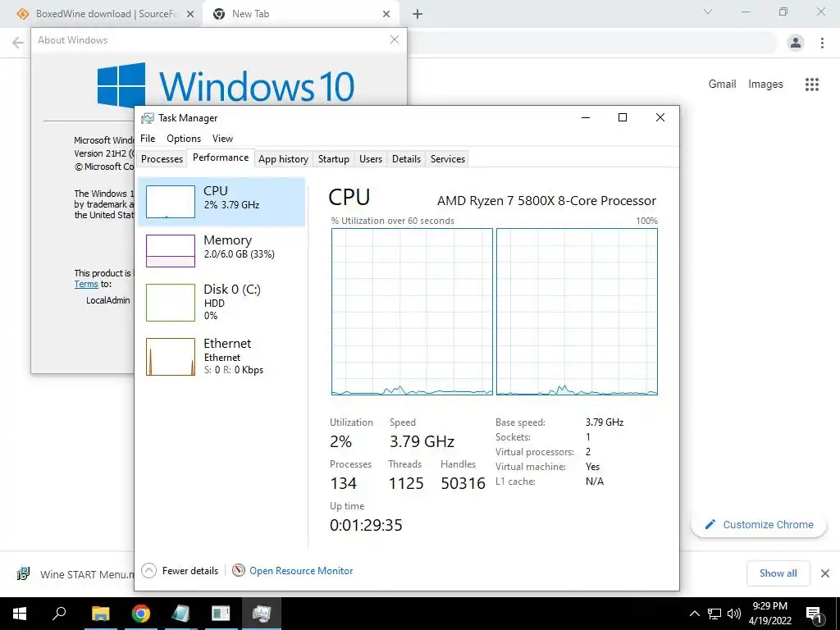Show hidden system tray icons
The image size is (840, 630).
[694, 614]
